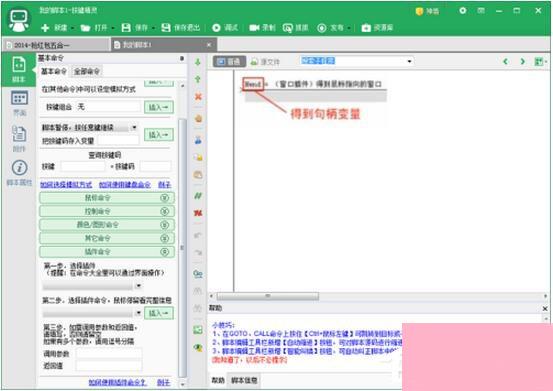The height and width of the screenshot is (391, 553).
Task: Open the 发布 dropdown arrow
Action: tap(349, 28)
